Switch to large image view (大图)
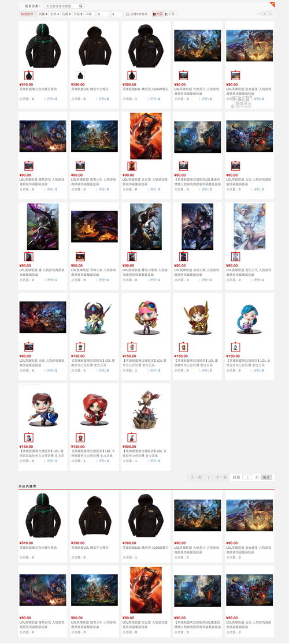The width and height of the screenshot is (289, 644). click(x=157, y=14)
